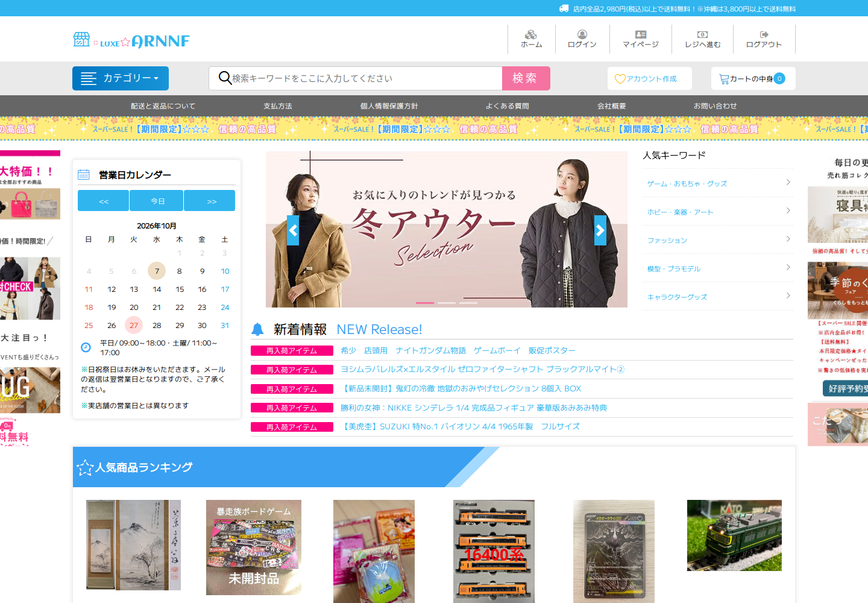Click the calendar icon beside 営業日カレンダー
Viewport: 868px width, 603px height.
(84, 175)
